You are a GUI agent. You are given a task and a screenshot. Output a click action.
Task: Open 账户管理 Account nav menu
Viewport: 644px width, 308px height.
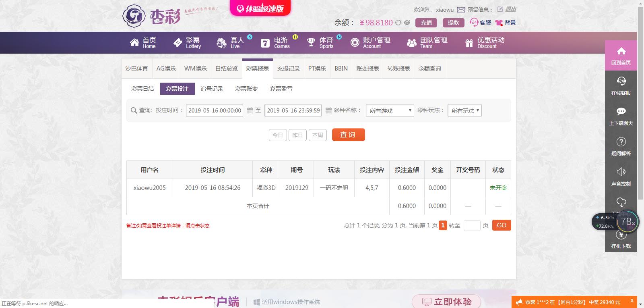371,42
